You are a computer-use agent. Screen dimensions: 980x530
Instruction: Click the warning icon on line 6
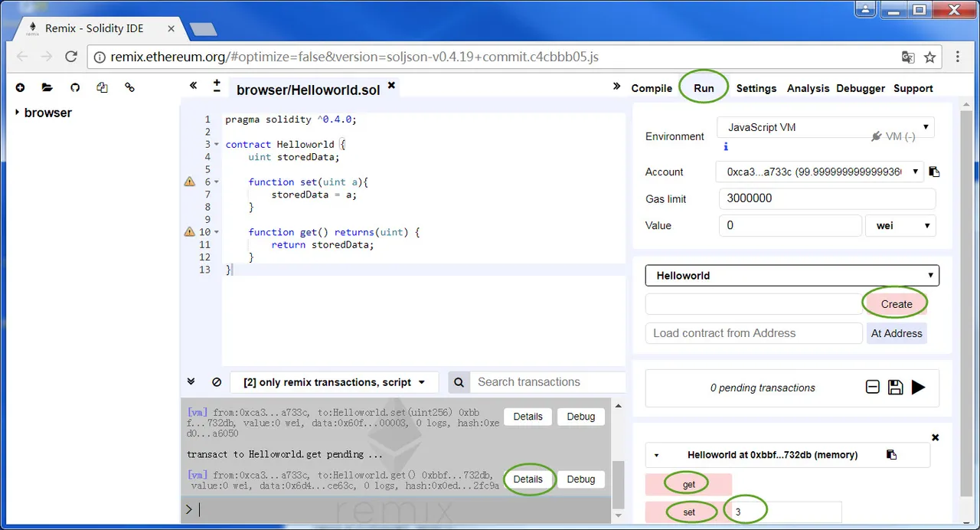click(x=190, y=182)
